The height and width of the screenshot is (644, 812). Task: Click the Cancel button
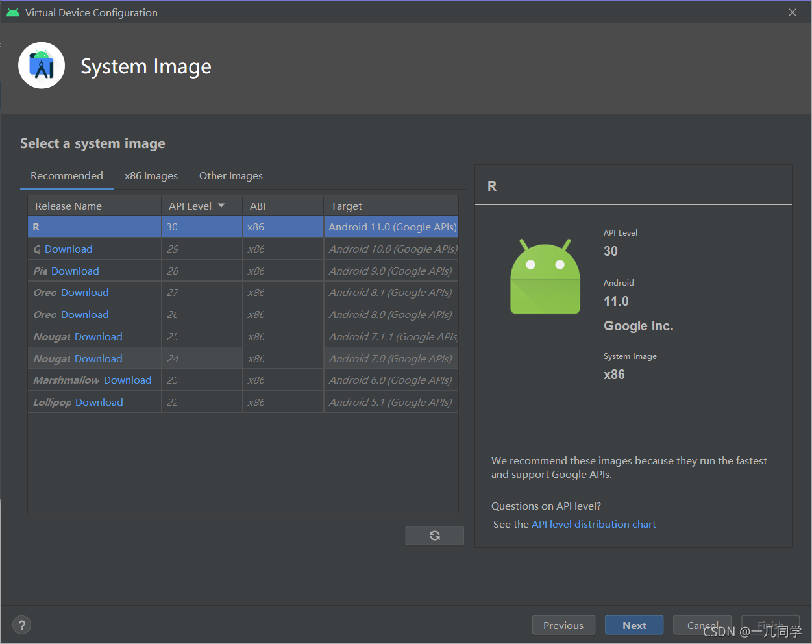[702, 625]
